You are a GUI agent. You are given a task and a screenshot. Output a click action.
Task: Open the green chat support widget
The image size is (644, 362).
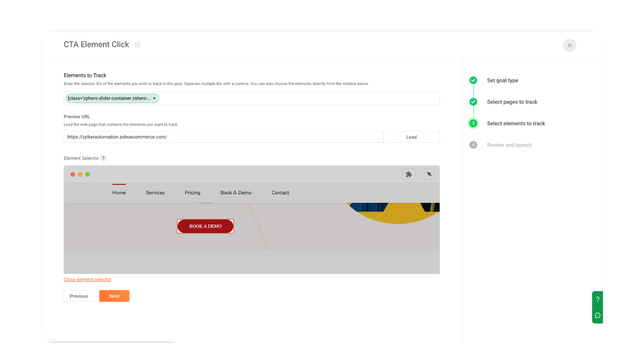(x=597, y=315)
